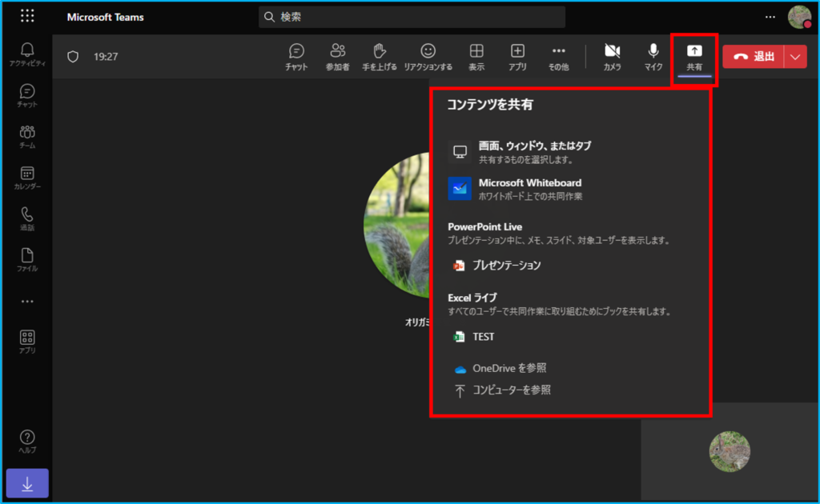Viewport: 820px width, 504px height.
Task: Browse OneDrive for a file
Action: pyautogui.click(x=508, y=368)
